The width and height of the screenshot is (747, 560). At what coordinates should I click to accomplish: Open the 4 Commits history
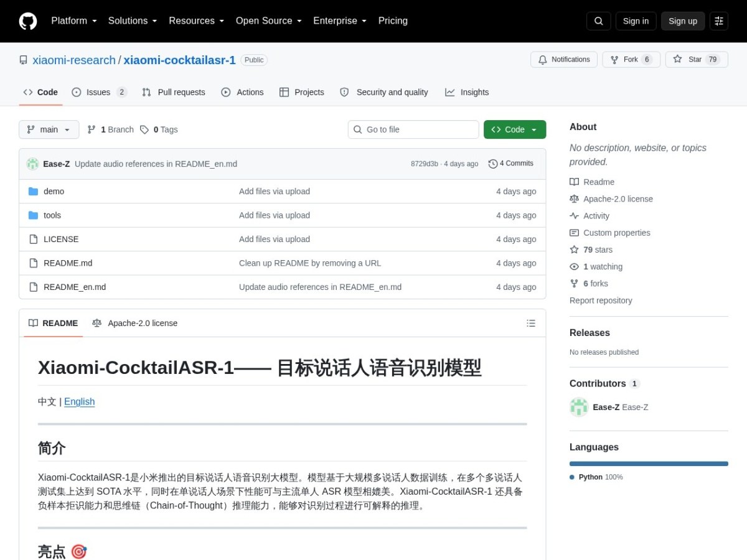tap(511, 164)
